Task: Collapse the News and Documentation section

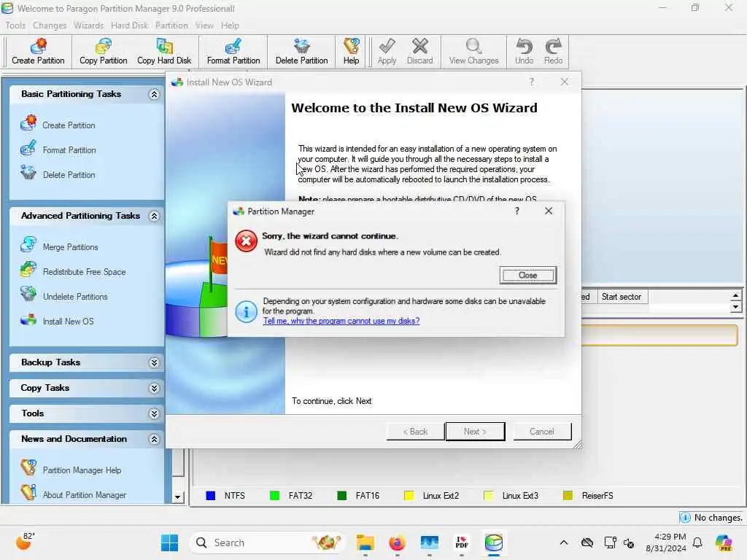Action: click(x=154, y=440)
